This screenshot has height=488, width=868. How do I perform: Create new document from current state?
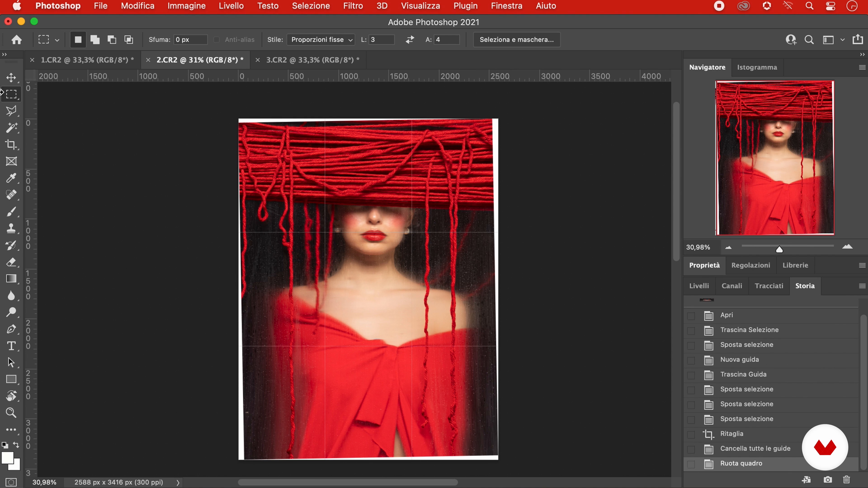[806, 480]
